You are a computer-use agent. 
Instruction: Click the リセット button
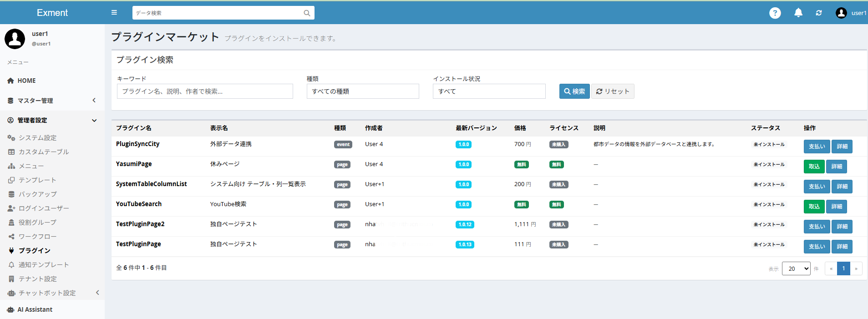coord(613,91)
